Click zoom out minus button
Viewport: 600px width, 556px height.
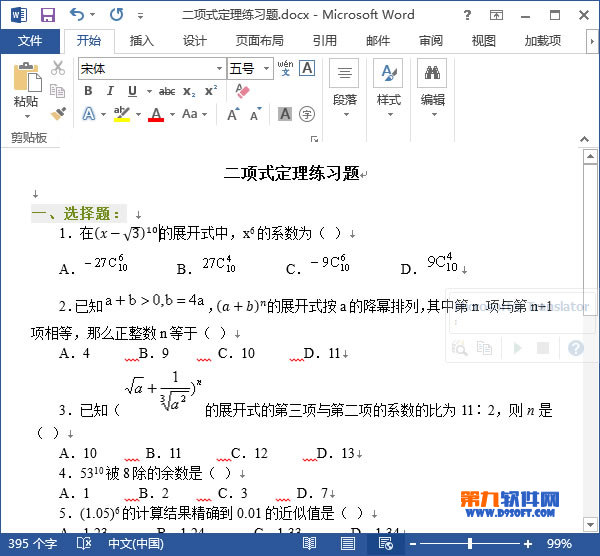[412, 543]
